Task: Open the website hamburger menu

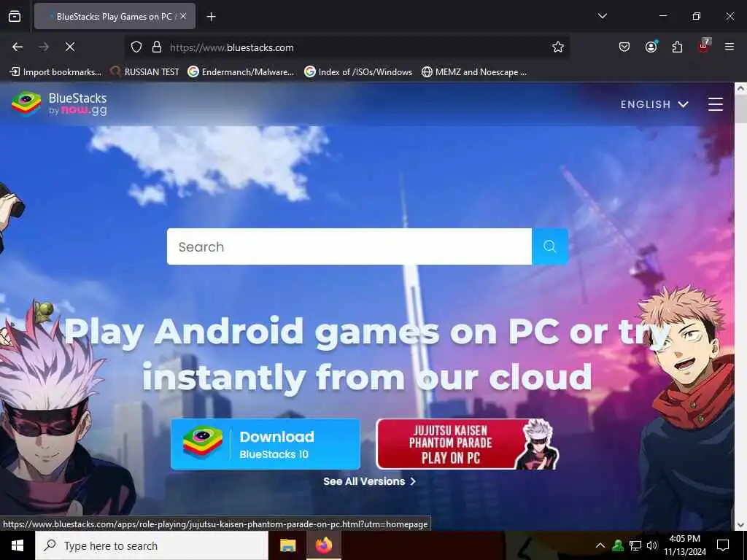Action: pyautogui.click(x=715, y=104)
